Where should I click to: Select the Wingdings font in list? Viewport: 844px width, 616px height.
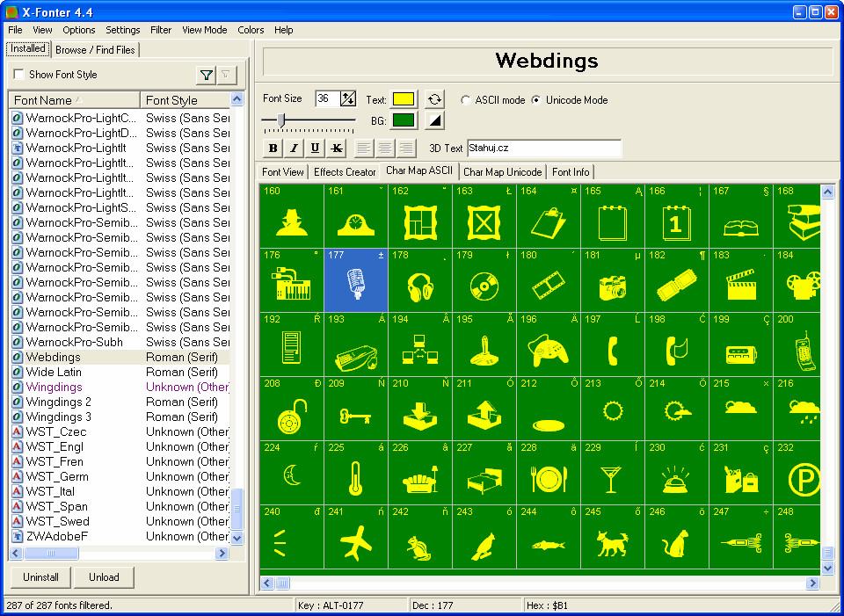tap(120, 388)
